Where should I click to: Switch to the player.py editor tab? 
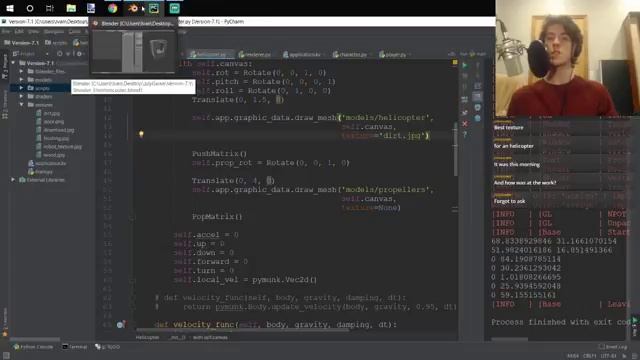tap(394, 54)
